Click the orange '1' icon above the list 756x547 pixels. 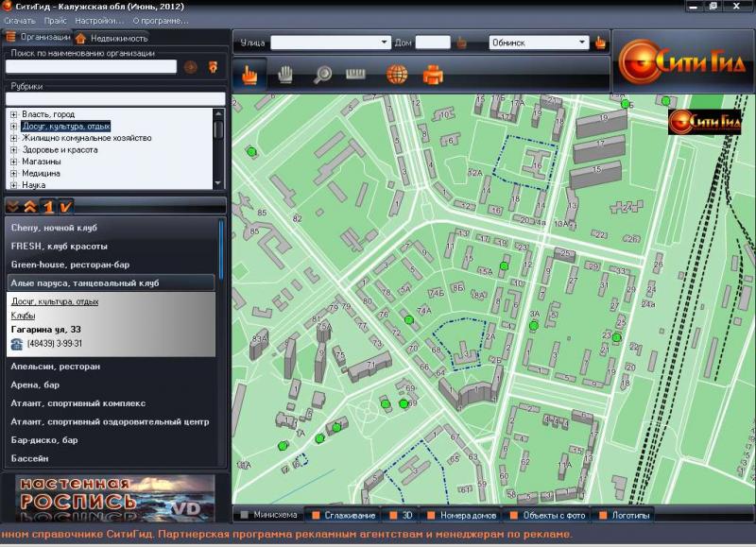pos(48,207)
